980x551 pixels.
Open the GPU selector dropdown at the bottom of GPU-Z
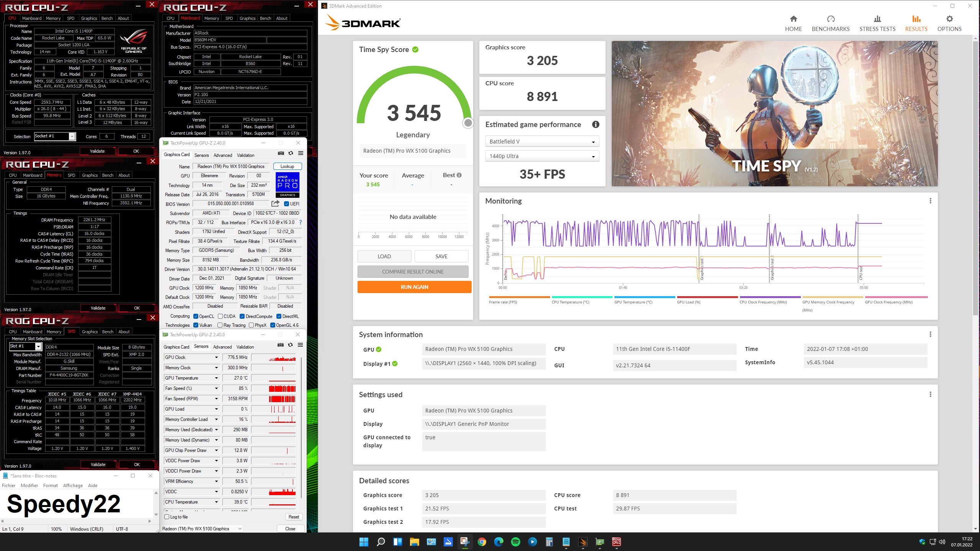pos(202,529)
